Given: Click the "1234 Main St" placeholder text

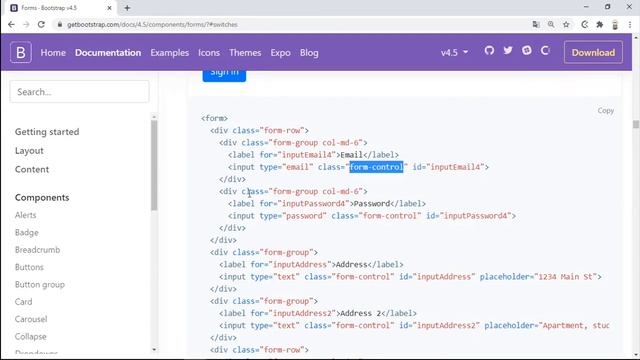Looking at the screenshot, I should point(565,277).
